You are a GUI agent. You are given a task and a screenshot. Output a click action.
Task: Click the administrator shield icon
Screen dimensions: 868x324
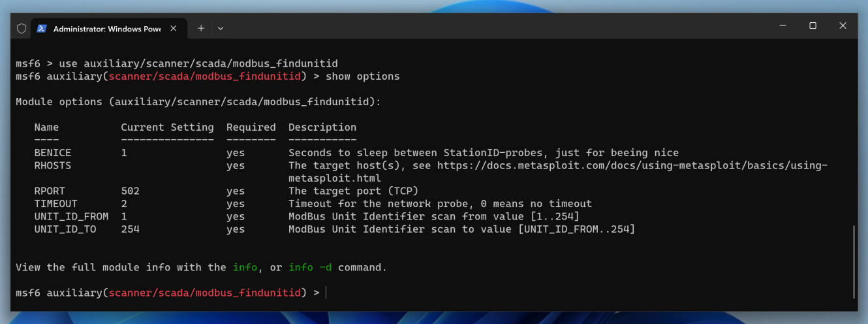click(x=22, y=29)
